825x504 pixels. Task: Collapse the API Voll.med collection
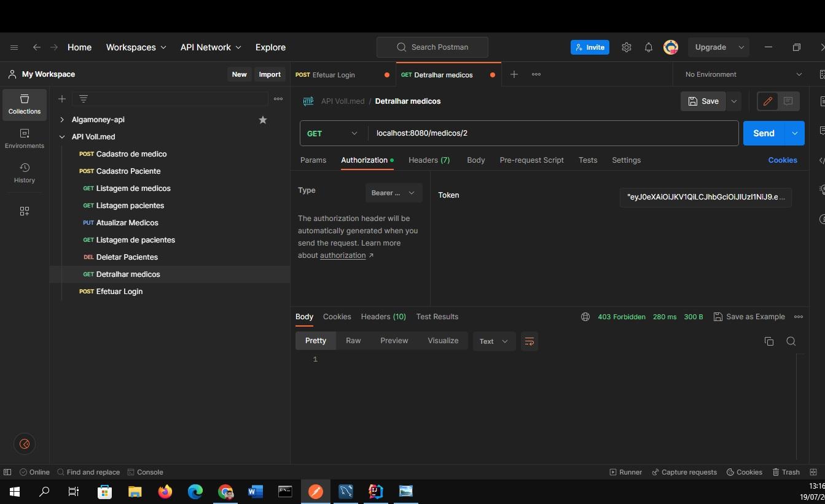coord(62,137)
